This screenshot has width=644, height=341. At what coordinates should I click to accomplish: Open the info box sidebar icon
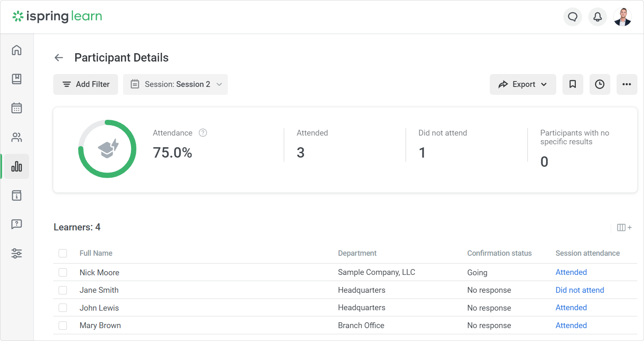click(x=17, y=195)
